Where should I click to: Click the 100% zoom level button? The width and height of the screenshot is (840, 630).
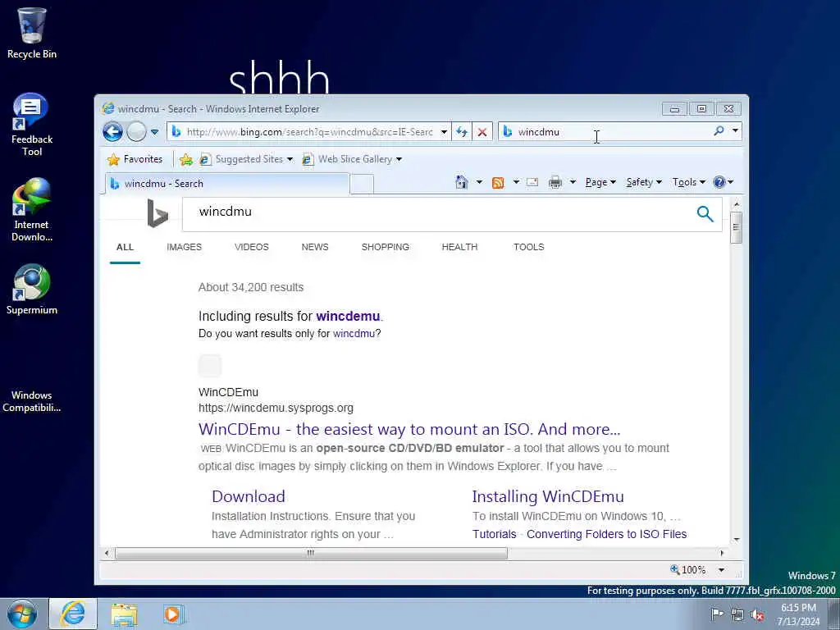(x=688, y=570)
